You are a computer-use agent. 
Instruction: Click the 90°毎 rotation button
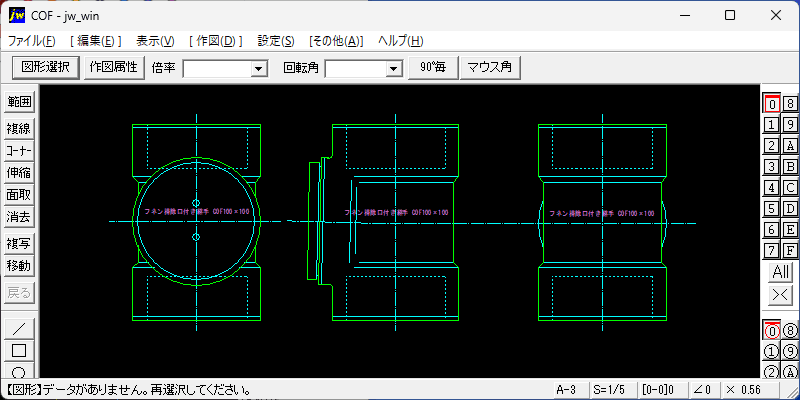(433, 67)
